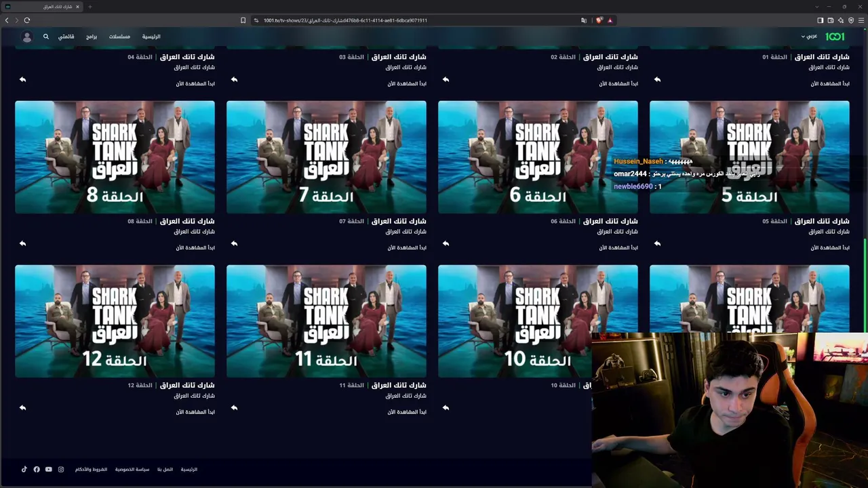
Task: Click the green 1001 site logo
Action: (835, 37)
